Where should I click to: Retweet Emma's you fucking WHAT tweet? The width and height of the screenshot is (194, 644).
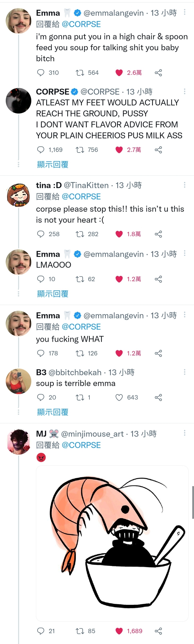tap(80, 353)
